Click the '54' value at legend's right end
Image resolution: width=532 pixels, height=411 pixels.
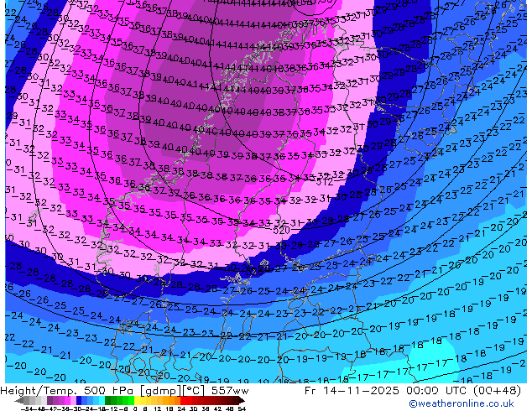(242, 409)
